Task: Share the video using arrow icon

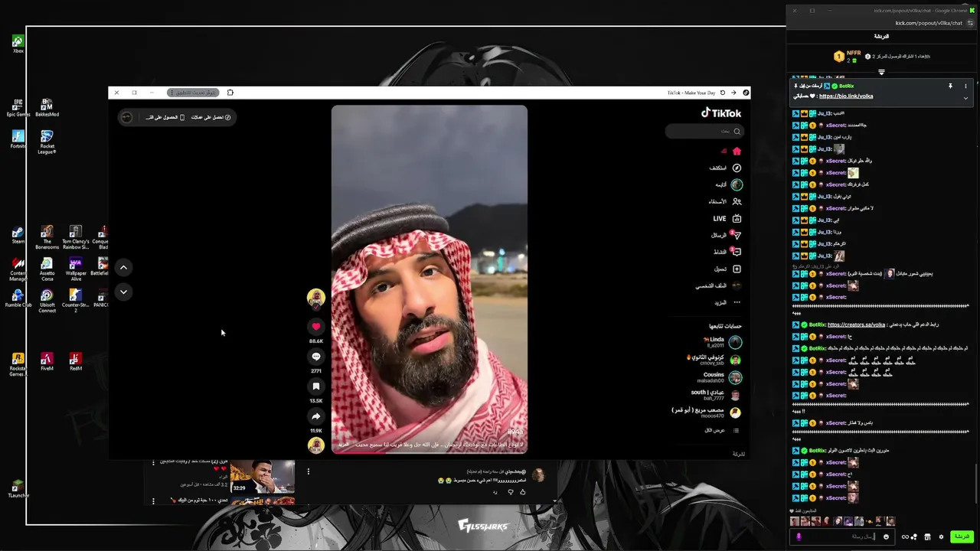Action: tap(315, 416)
